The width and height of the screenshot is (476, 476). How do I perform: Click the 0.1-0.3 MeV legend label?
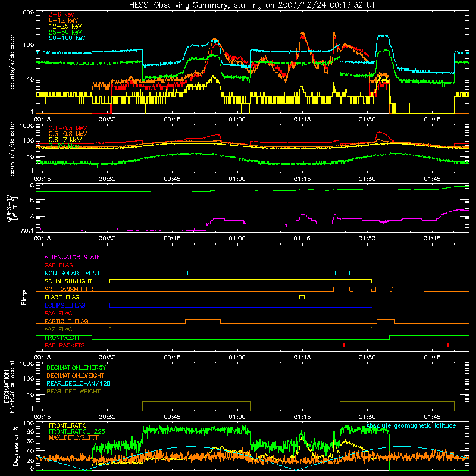68,128
